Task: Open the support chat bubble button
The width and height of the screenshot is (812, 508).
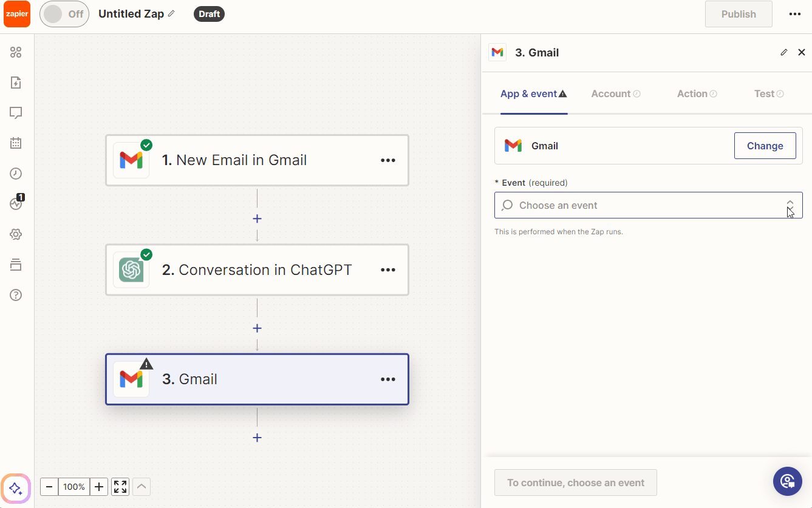Action: 788,482
